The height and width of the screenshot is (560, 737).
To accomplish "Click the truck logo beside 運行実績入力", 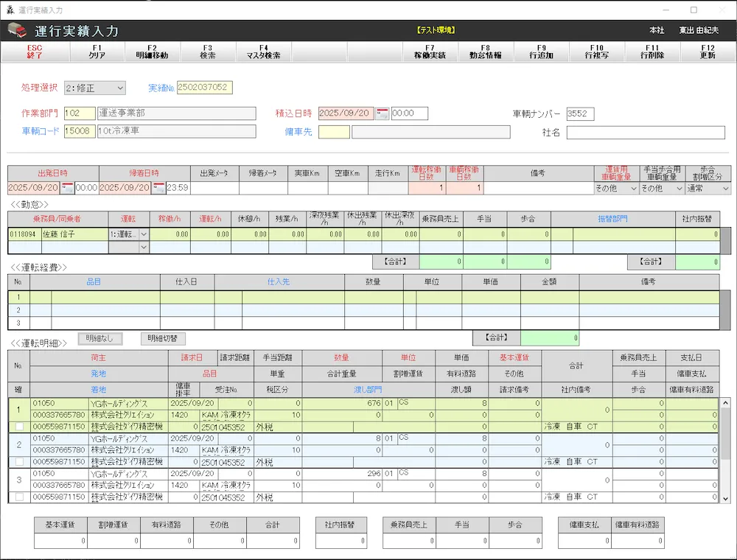I will 17,31.
